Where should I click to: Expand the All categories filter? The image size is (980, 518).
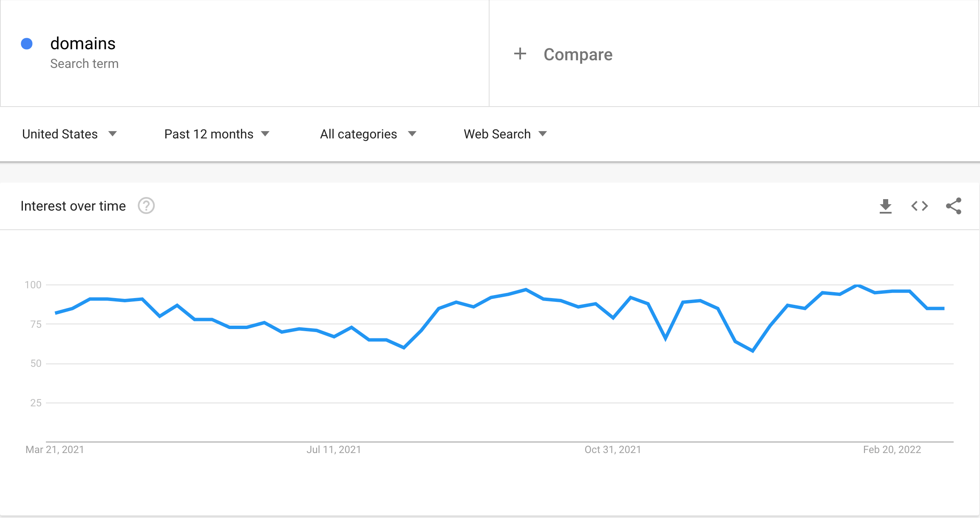tap(368, 134)
